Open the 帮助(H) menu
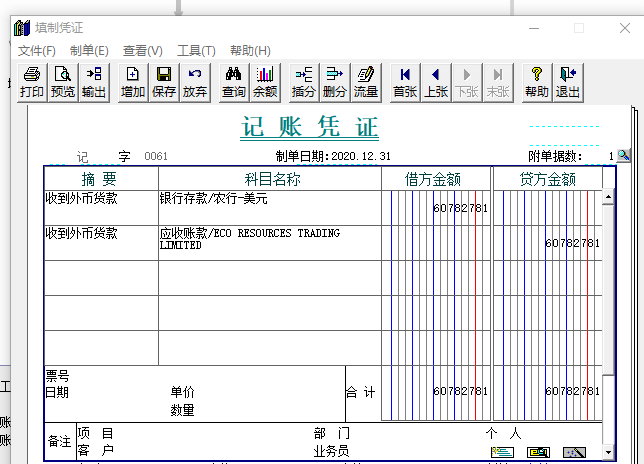 250,51
